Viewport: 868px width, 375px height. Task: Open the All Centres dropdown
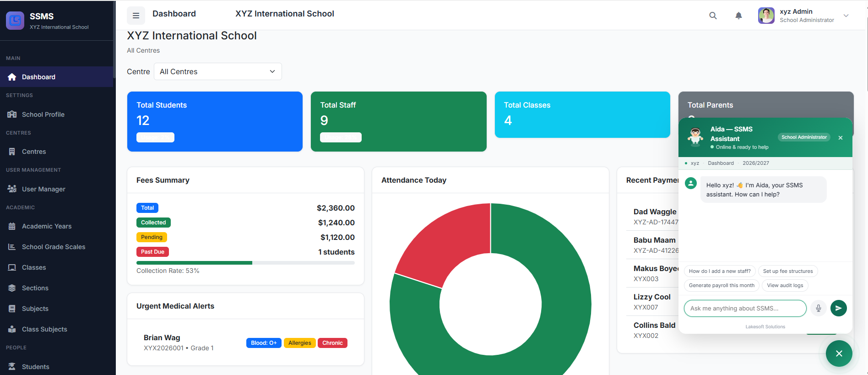pos(218,71)
